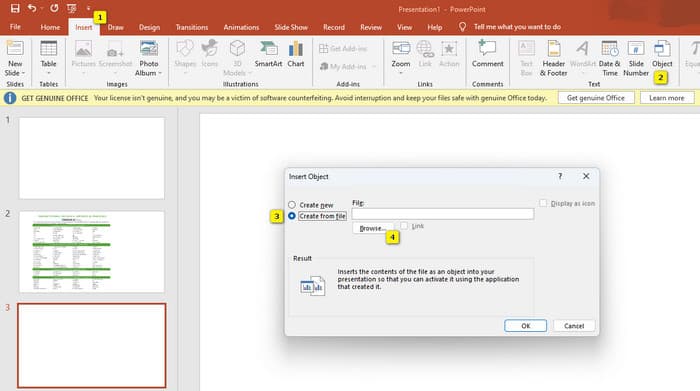Add a Comment
Image resolution: width=700 pixels, height=391 pixels.
[x=488, y=54]
